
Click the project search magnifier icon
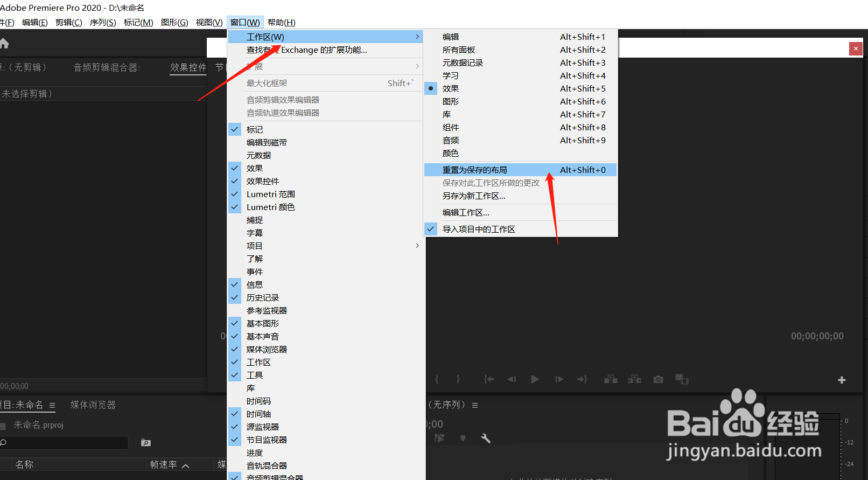click(x=3, y=442)
